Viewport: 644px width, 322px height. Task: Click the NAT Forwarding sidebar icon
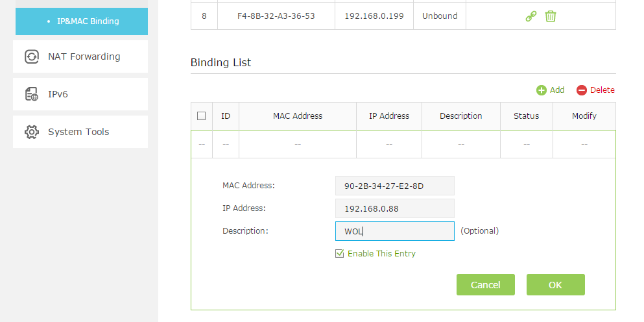tap(32, 56)
